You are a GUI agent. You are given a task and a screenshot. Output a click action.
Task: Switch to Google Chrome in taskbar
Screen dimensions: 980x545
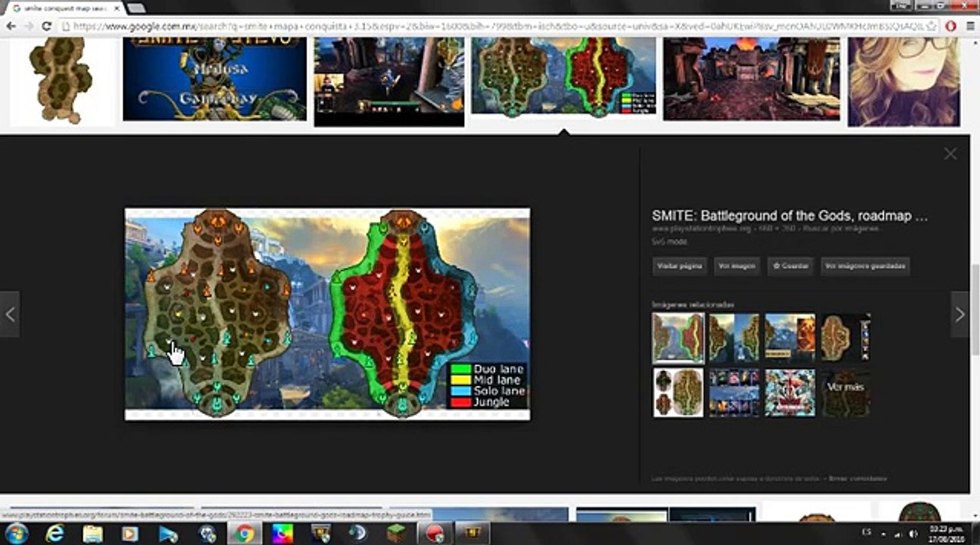(244, 534)
